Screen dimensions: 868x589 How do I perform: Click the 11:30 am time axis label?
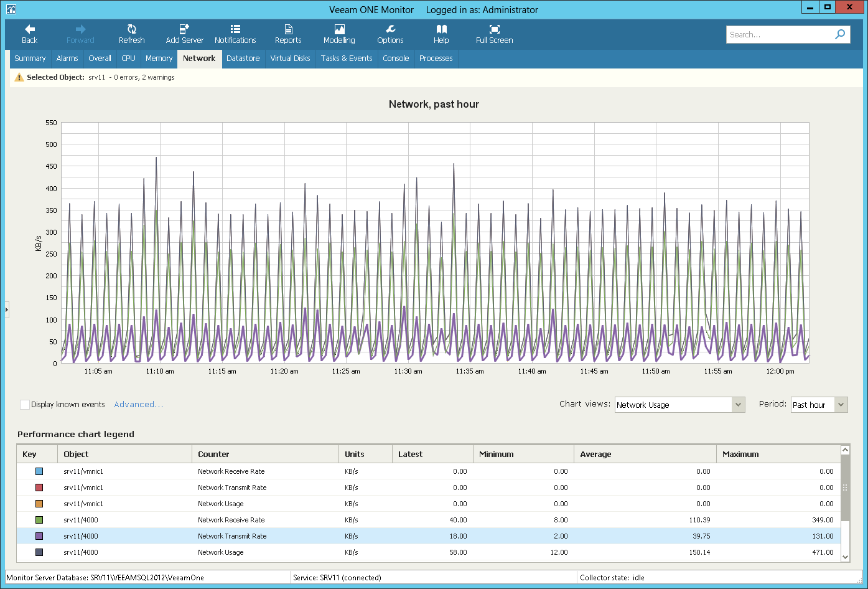pyautogui.click(x=408, y=372)
